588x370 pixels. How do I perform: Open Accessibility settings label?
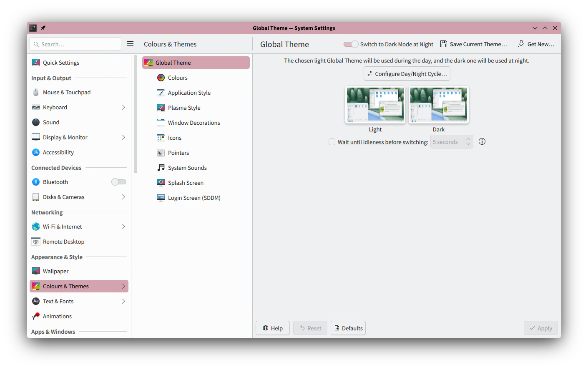(58, 152)
